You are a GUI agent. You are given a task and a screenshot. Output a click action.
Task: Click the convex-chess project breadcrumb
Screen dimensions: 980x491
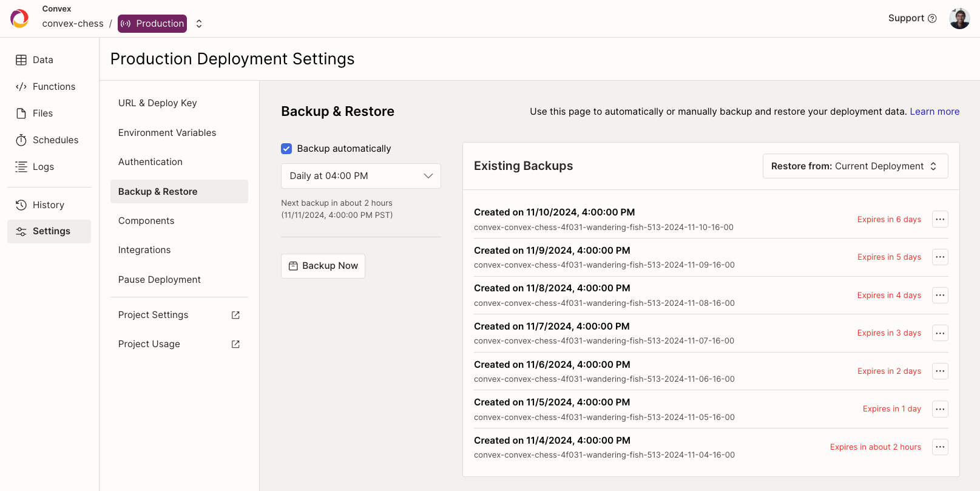[73, 24]
